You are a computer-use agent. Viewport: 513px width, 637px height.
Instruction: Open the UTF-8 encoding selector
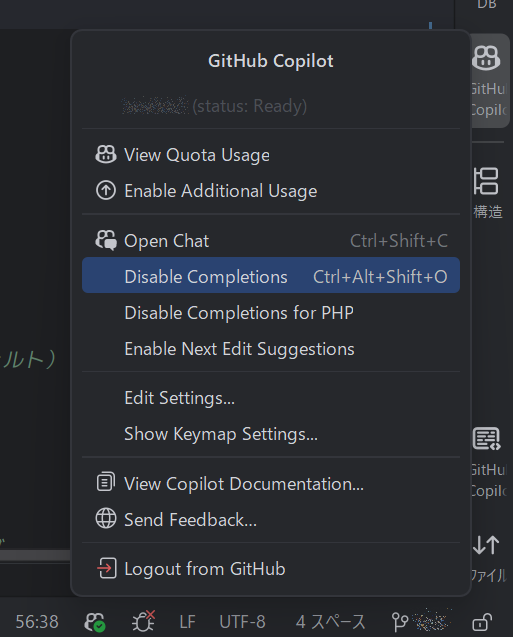(242, 622)
